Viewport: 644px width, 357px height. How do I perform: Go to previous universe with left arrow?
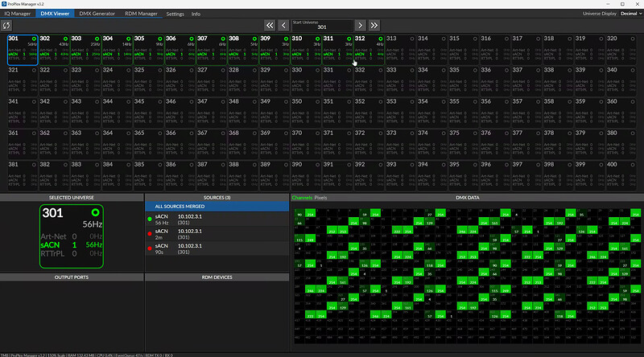[x=283, y=26]
